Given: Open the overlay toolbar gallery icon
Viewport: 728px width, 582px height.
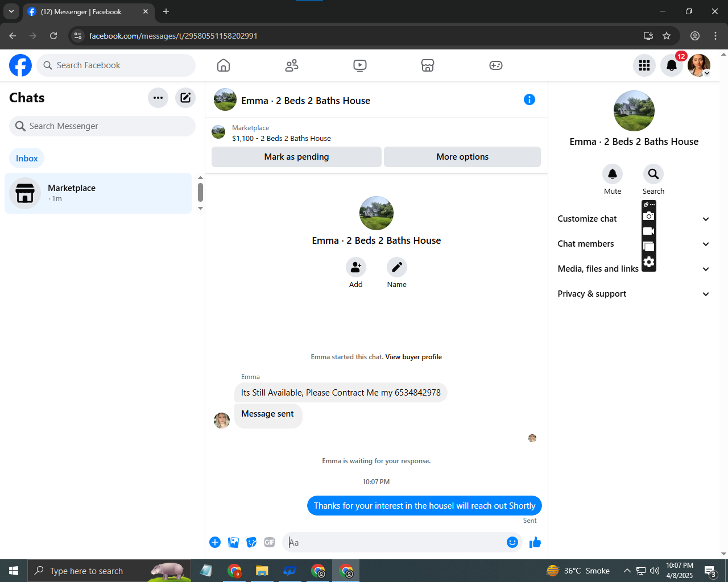Looking at the screenshot, I should coord(649,247).
